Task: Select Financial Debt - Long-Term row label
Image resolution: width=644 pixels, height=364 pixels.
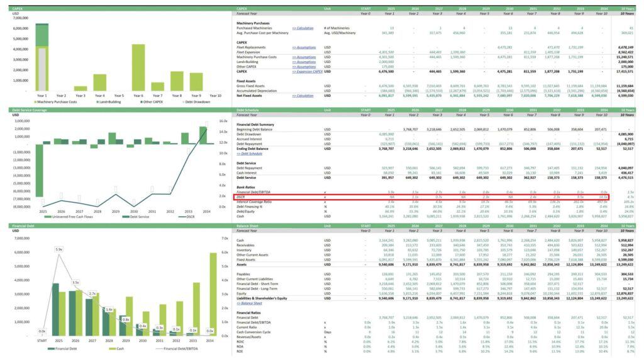Action: pos(257,288)
